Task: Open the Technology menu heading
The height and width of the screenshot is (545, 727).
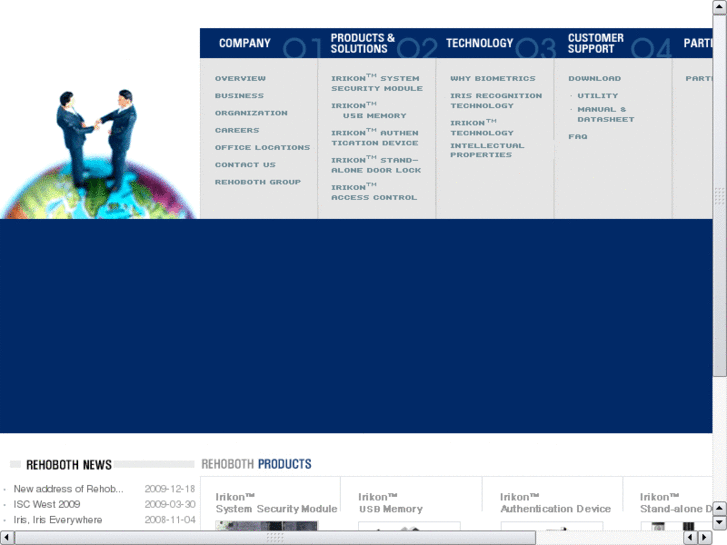Action: click(479, 43)
